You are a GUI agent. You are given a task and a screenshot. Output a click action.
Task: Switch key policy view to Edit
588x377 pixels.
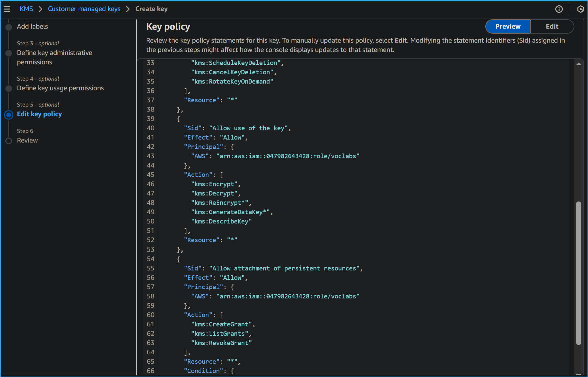(552, 27)
